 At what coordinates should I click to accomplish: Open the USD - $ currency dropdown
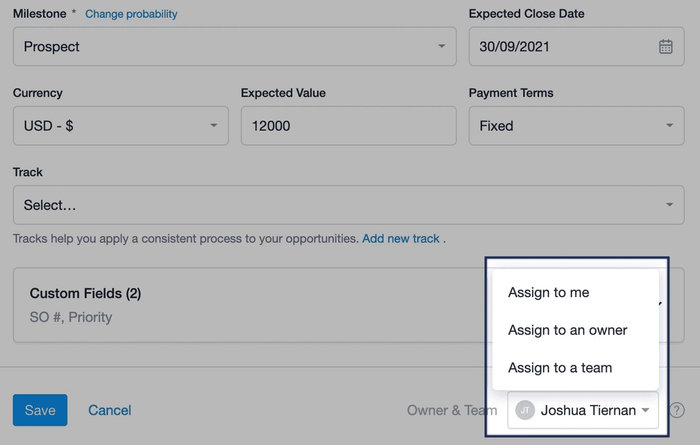coord(121,125)
